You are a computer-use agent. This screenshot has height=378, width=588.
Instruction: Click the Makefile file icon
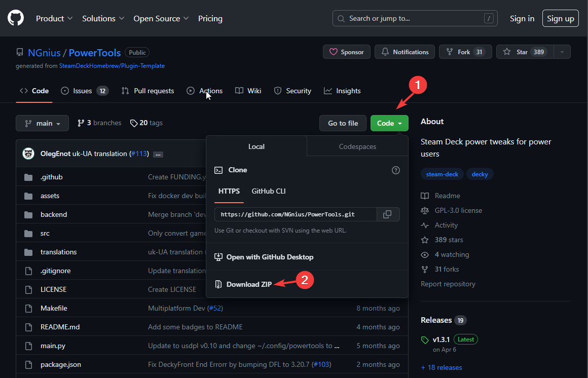click(28, 308)
